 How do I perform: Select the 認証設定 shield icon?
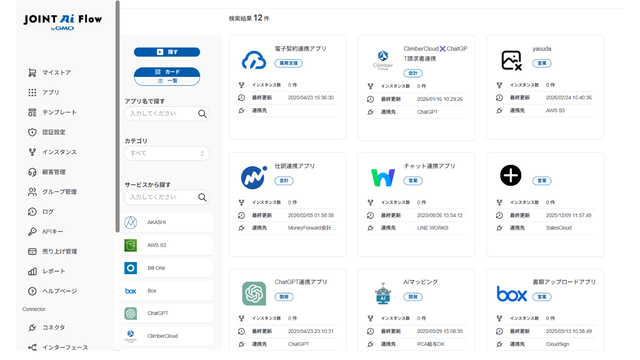[x=32, y=132]
